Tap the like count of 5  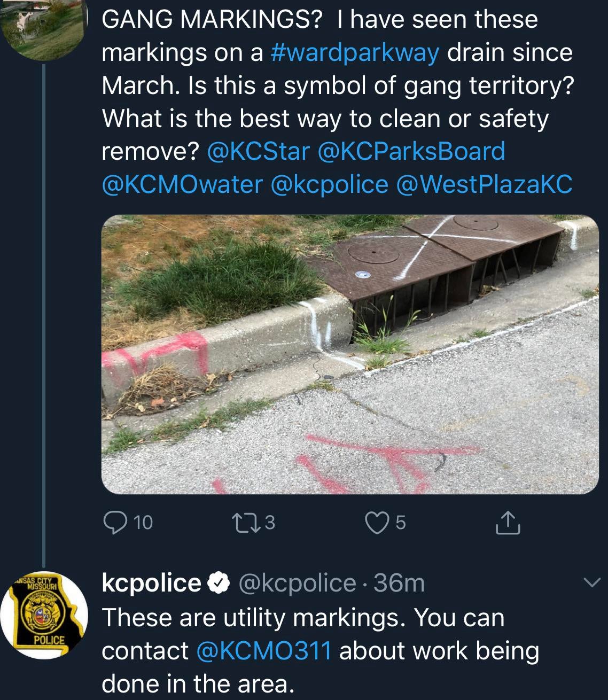click(x=401, y=522)
